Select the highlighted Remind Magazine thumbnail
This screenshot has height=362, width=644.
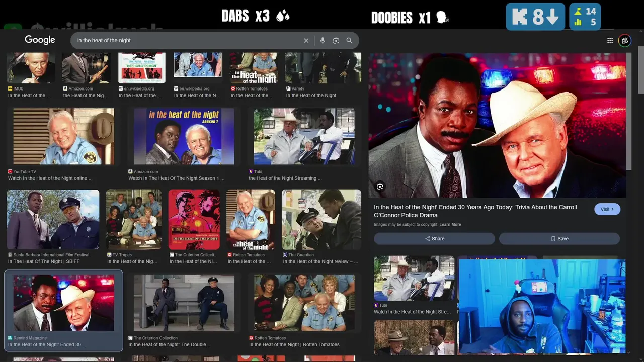pyautogui.click(x=63, y=303)
